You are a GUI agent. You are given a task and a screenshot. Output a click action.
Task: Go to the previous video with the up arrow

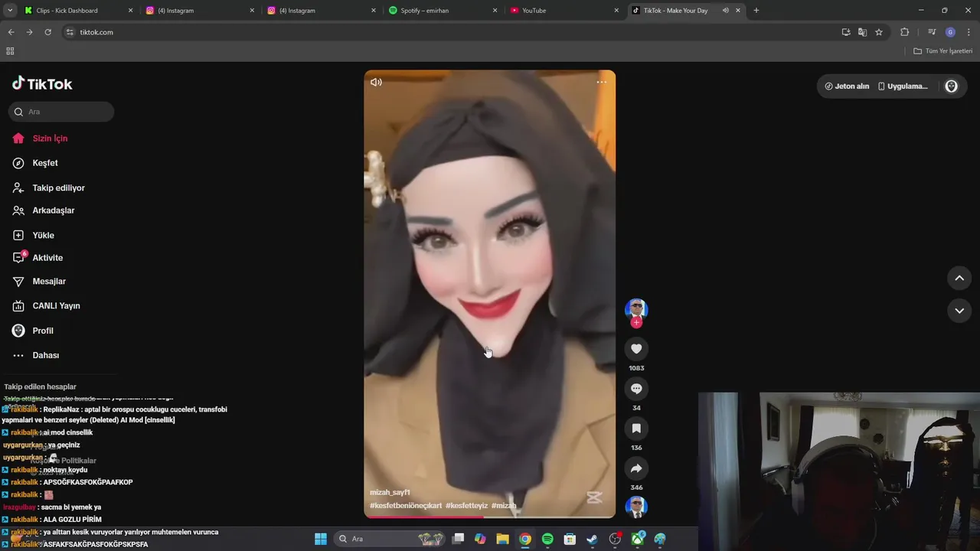click(x=959, y=279)
